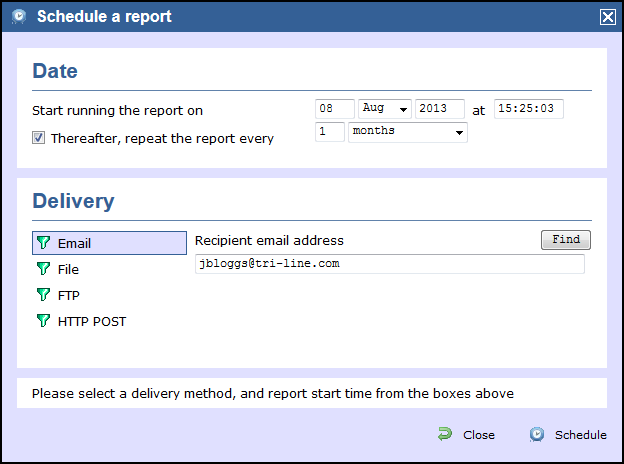Viewport: 624px width, 464px height.
Task: Click the FTP funnel icon
Action: click(x=43, y=295)
